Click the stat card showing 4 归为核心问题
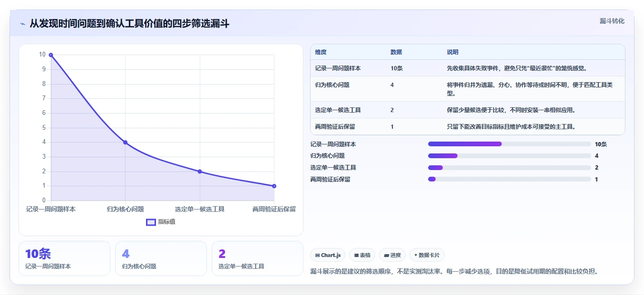This screenshot has height=295, width=644. click(161, 258)
